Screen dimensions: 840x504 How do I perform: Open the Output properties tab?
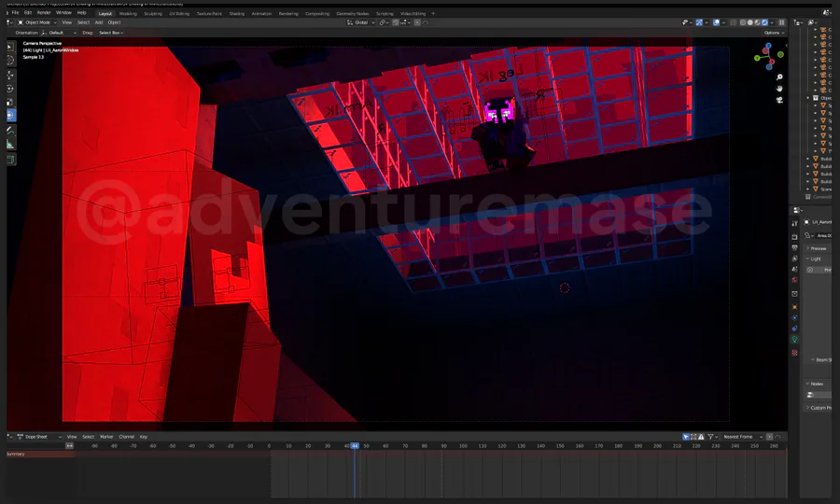(x=795, y=247)
